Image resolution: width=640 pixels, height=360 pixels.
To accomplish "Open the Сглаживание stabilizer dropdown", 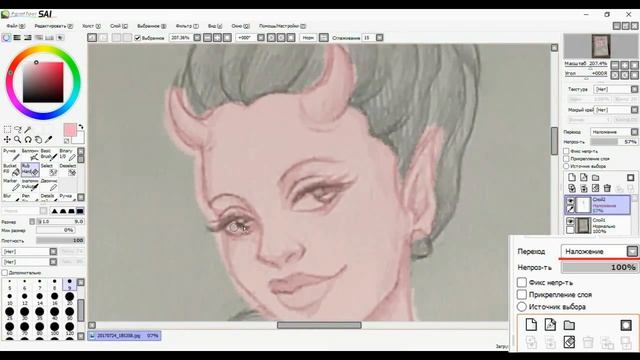I will (x=380, y=38).
